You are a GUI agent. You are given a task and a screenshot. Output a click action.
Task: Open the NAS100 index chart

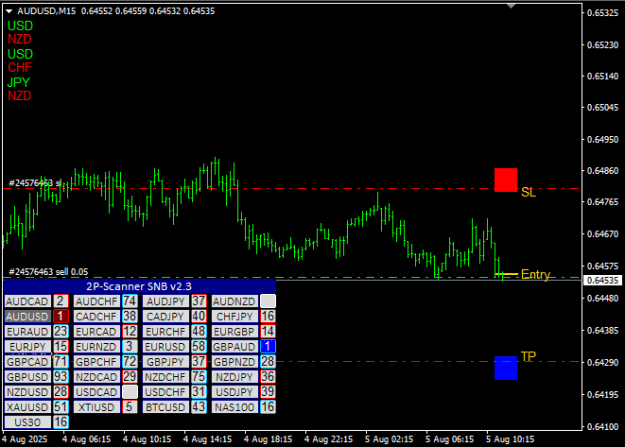(235, 407)
